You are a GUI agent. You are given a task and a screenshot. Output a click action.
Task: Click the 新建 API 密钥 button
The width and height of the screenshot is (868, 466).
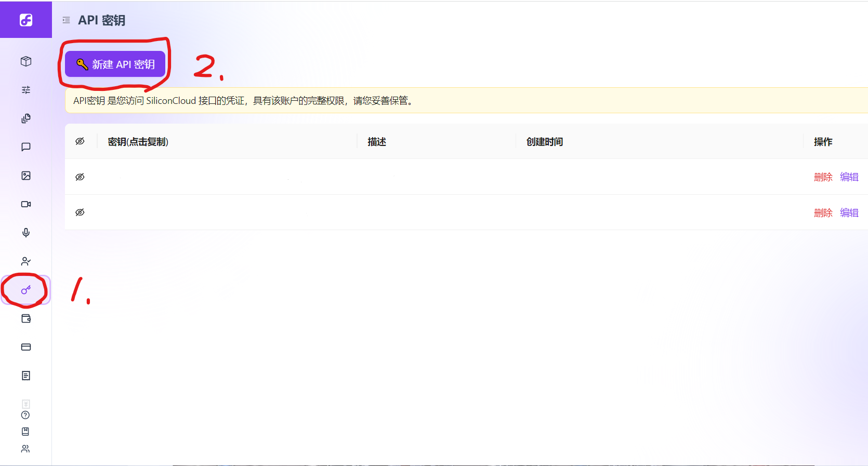(x=115, y=64)
